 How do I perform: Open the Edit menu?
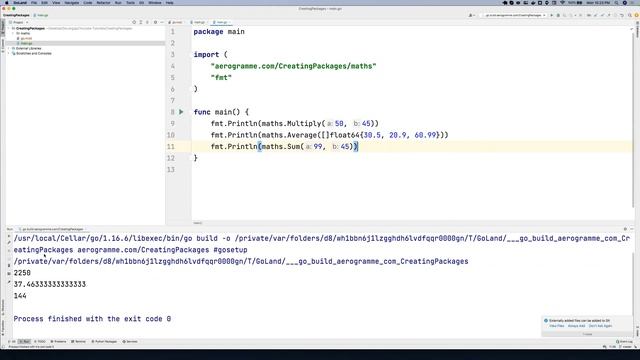44,3
